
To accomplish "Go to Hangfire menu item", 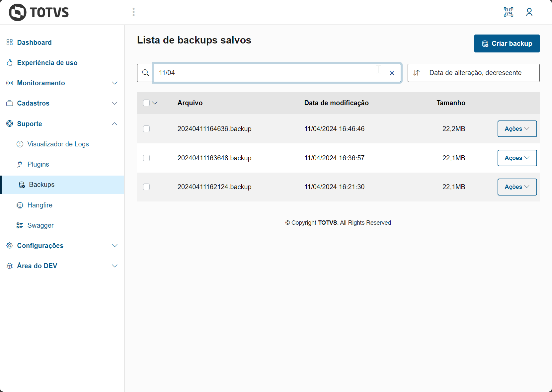I will [40, 205].
